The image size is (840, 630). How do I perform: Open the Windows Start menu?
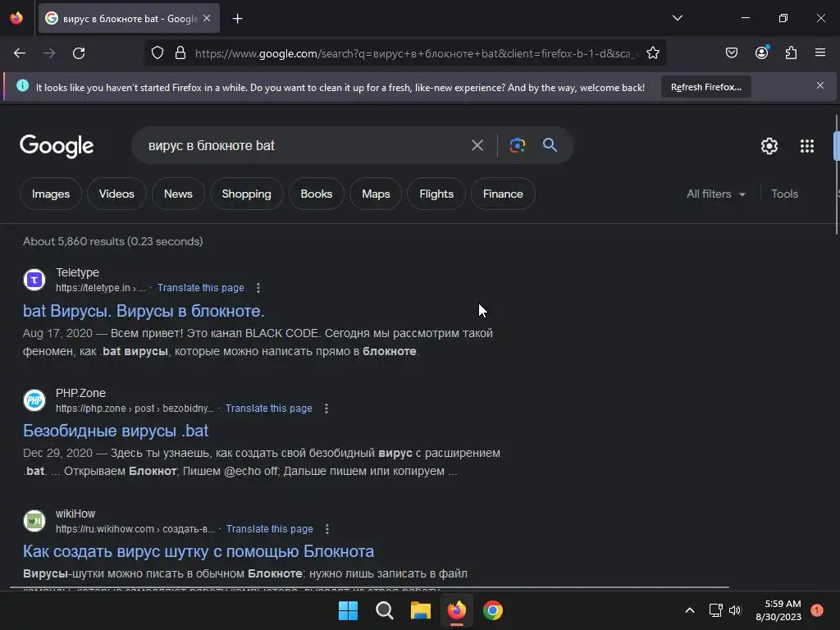[348, 610]
